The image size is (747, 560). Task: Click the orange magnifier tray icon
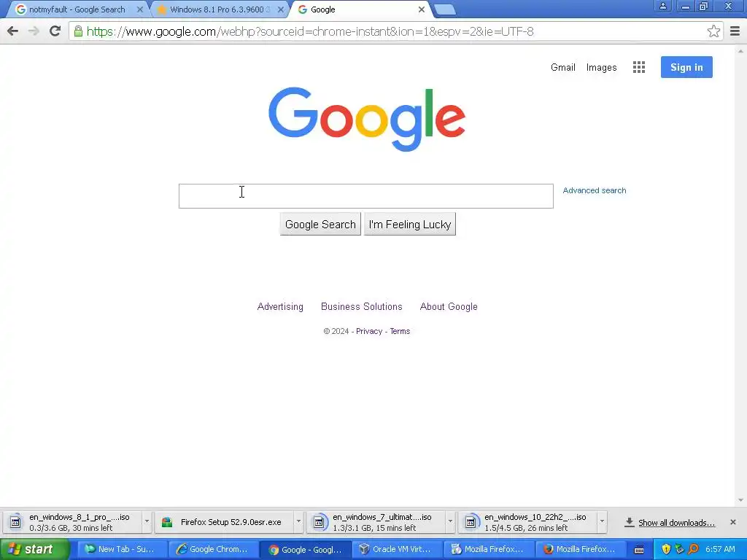(x=693, y=550)
